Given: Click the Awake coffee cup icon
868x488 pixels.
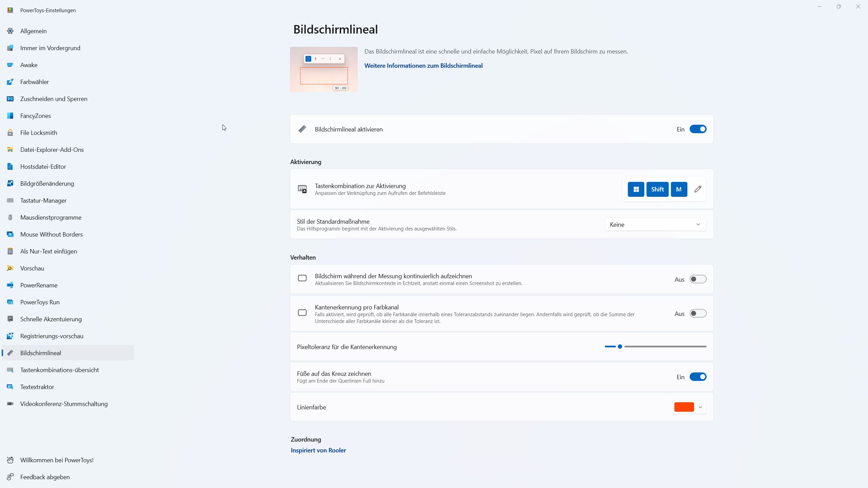Looking at the screenshot, I should [x=10, y=65].
